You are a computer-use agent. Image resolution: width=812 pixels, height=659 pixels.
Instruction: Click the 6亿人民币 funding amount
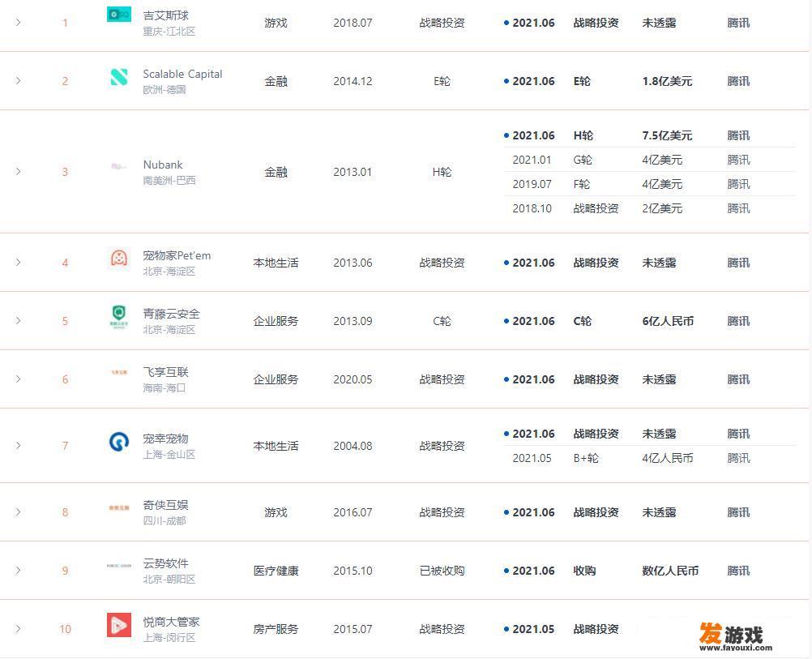668,321
